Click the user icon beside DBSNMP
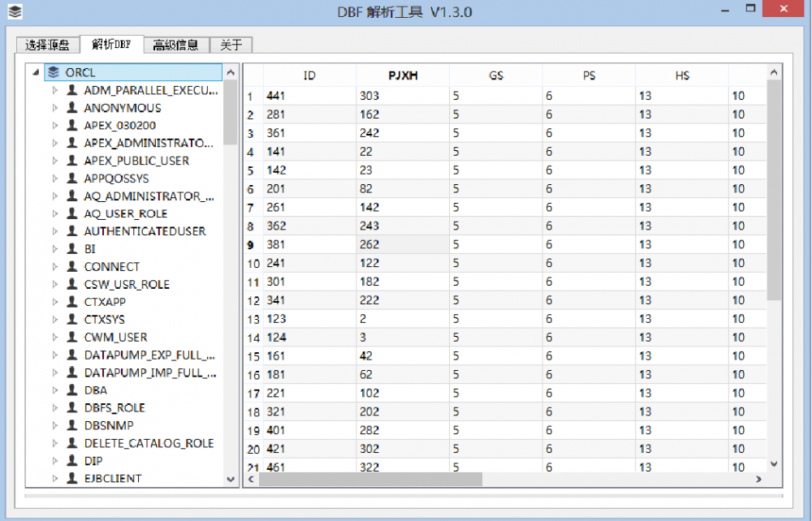 72,425
